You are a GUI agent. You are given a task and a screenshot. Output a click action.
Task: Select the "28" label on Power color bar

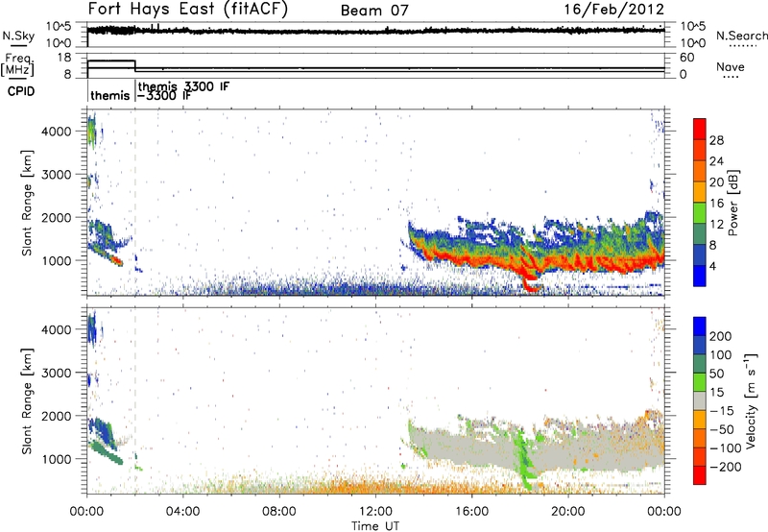716,140
